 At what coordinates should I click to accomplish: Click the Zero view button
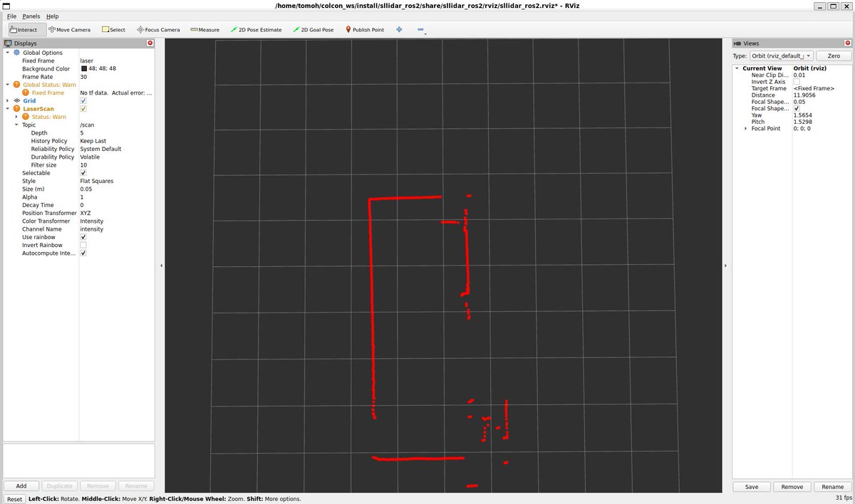tap(833, 56)
